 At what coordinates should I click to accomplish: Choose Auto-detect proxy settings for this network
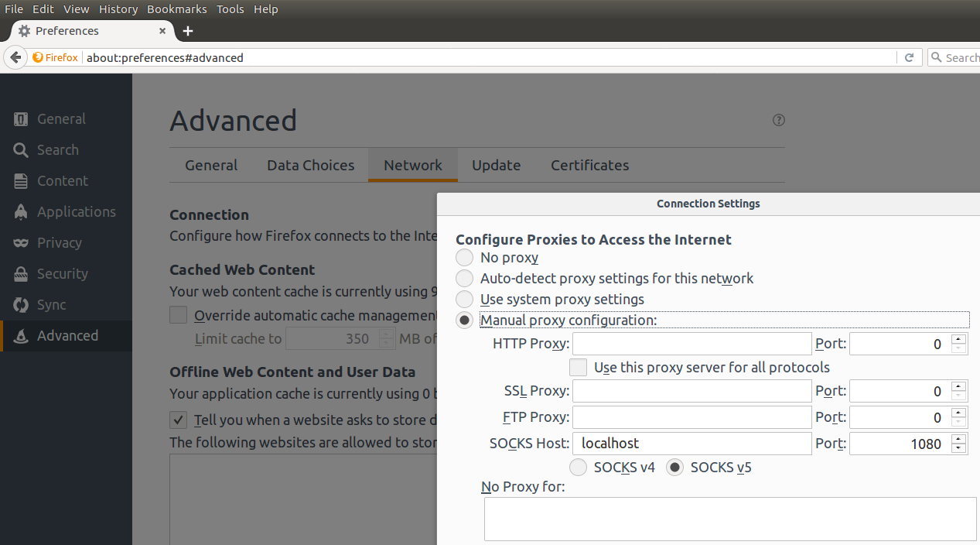point(464,279)
